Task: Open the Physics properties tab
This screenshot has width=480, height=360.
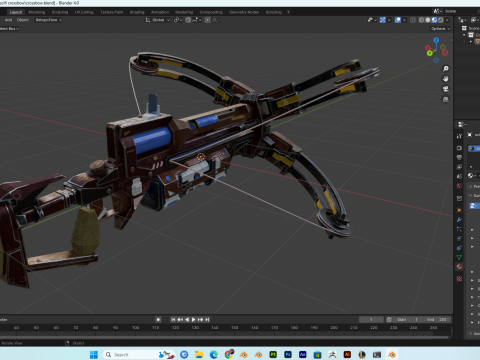Action: coord(459,238)
